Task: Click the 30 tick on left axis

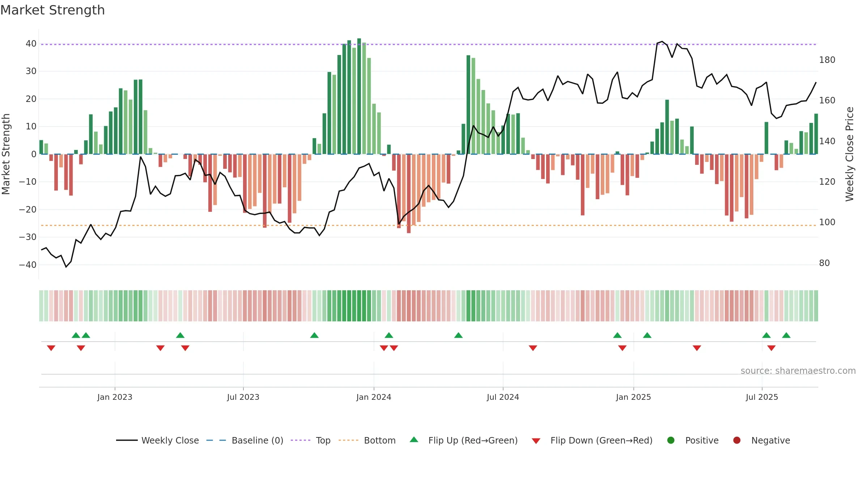Action: click(31, 71)
